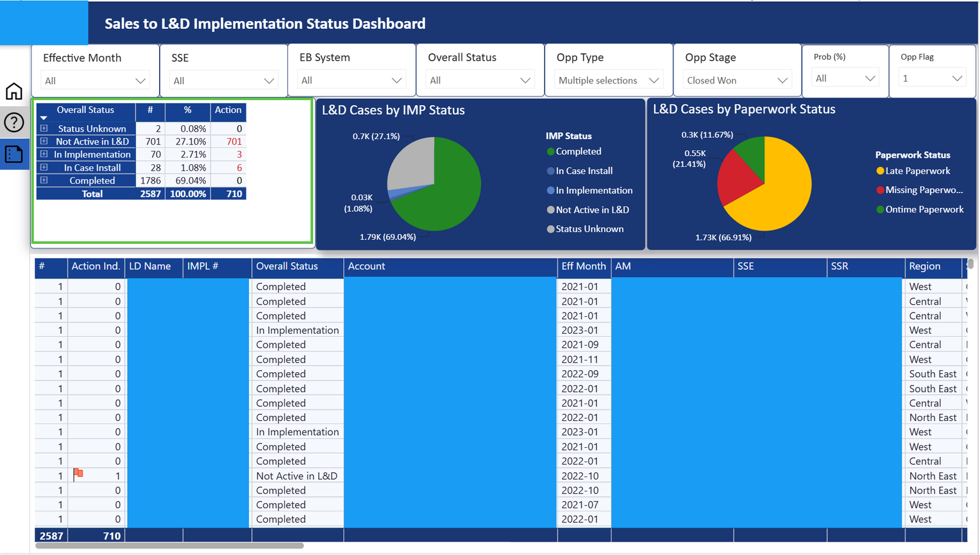The width and height of the screenshot is (980, 555).
Task: Open the Overall Status slicer dropdown
Action: [x=480, y=80]
